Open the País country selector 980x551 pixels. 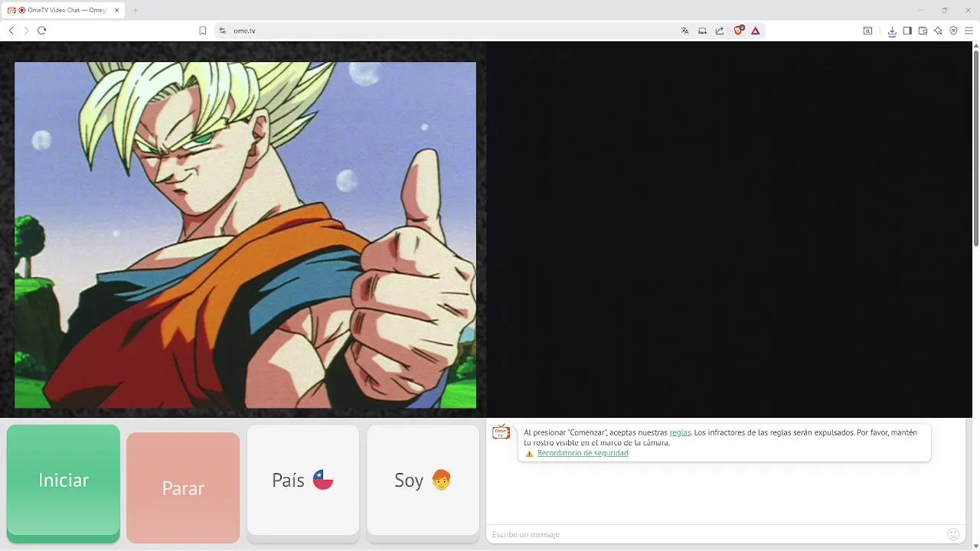click(303, 481)
